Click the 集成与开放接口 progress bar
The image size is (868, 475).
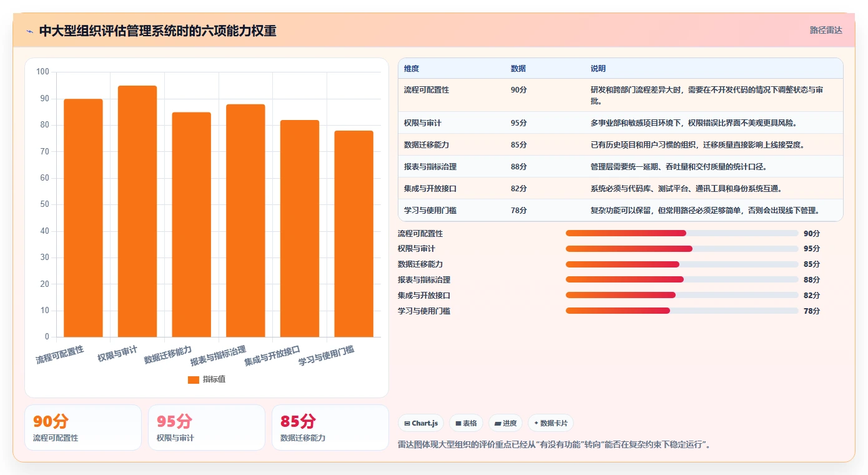[x=682, y=295]
